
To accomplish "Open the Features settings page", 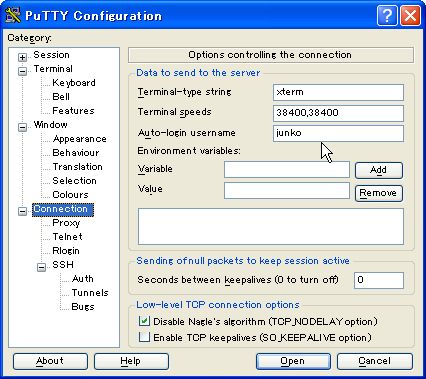I will pyautogui.click(x=73, y=111).
